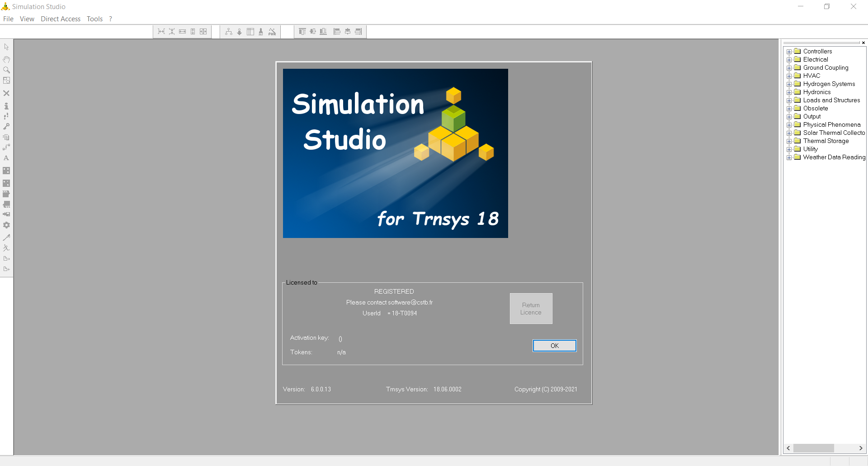Open the View menu
This screenshot has width=868, height=466.
coord(27,19)
